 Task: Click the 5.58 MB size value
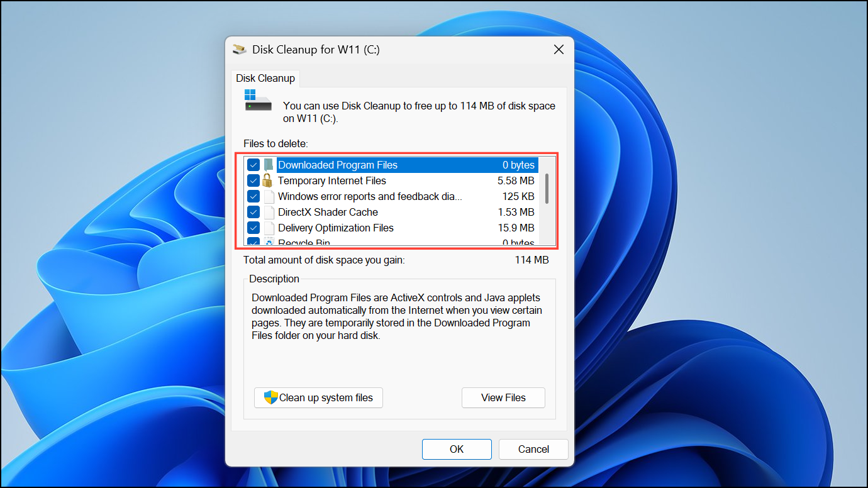coord(516,180)
